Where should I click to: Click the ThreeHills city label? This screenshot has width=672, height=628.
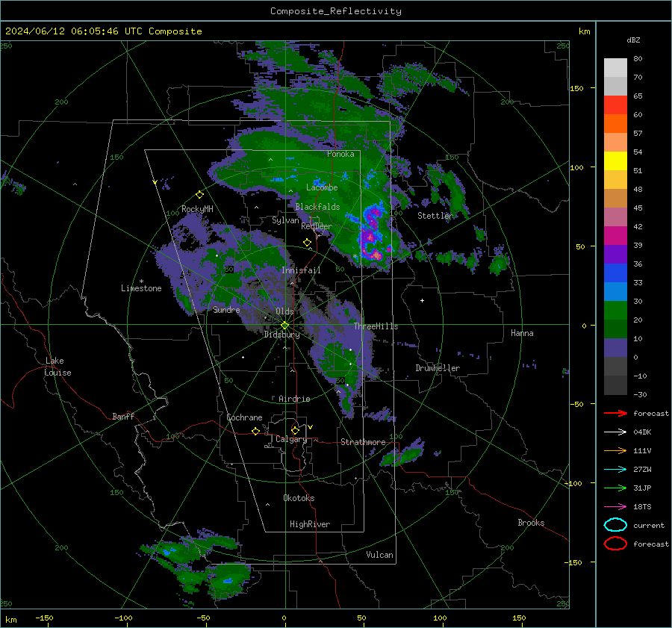(376, 326)
